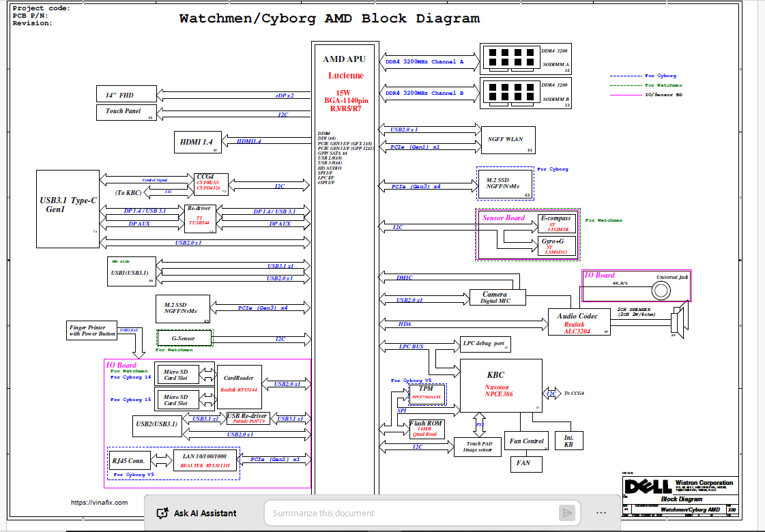This screenshot has height=532, width=765.
Task: Click the "Universal Jack" label
Action: click(672, 277)
